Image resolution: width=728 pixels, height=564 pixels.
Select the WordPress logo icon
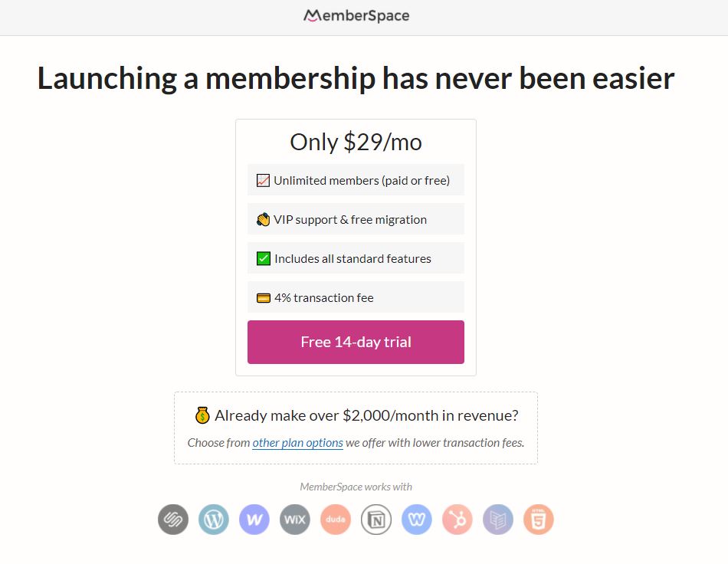pyautogui.click(x=214, y=520)
